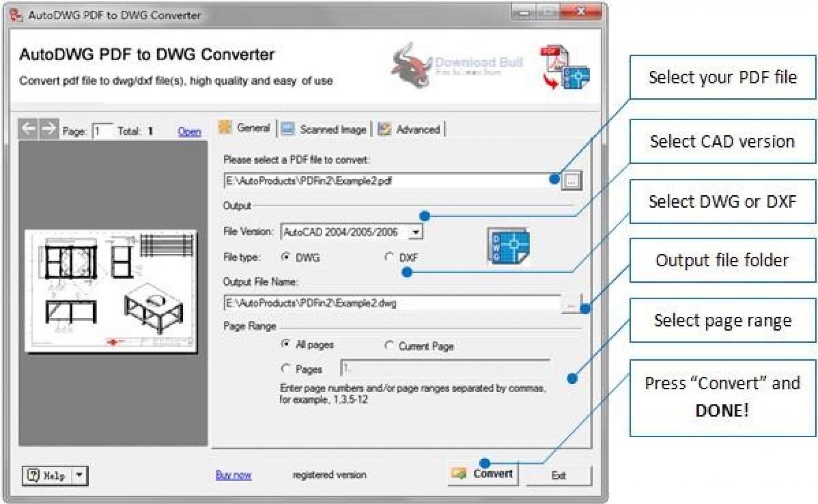This screenshot has height=504, width=818.
Task: Expand the Help button dropdown arrow
Action: tap(79, 475)
